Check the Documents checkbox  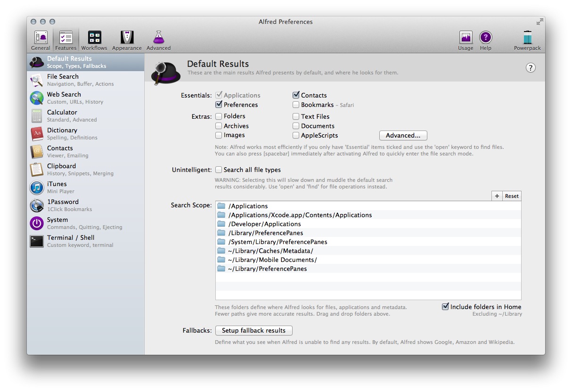pos(296,126)
